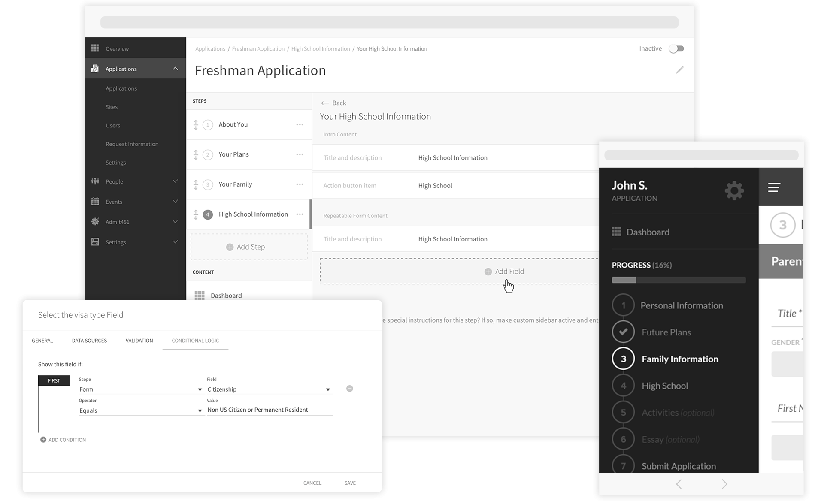This screenshot has width=824, height=504.
Task: Select the Future Plans completed step checkmark
Action: (x=623, y=332)
